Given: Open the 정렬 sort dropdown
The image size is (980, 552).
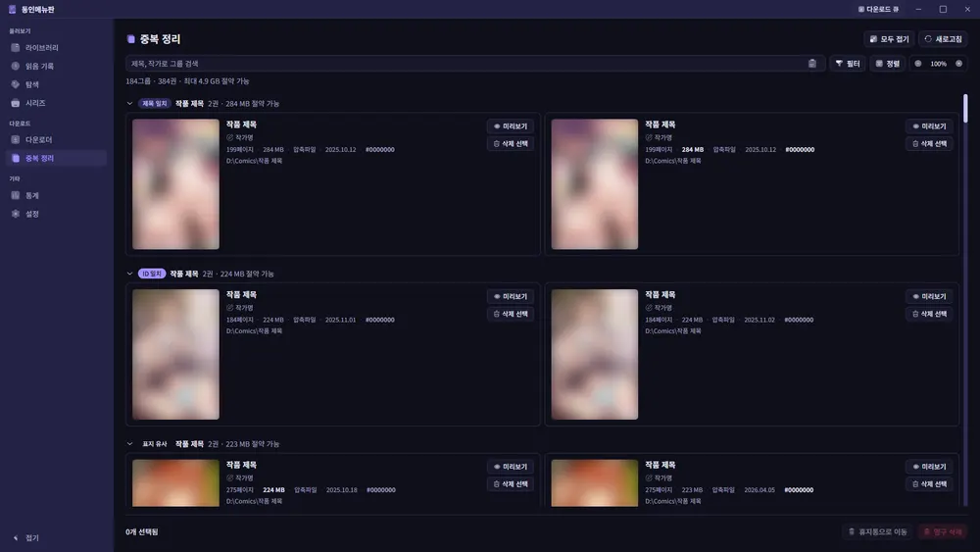Looking at the screenshot, I should pyautogui.click(x=888, y=63).
